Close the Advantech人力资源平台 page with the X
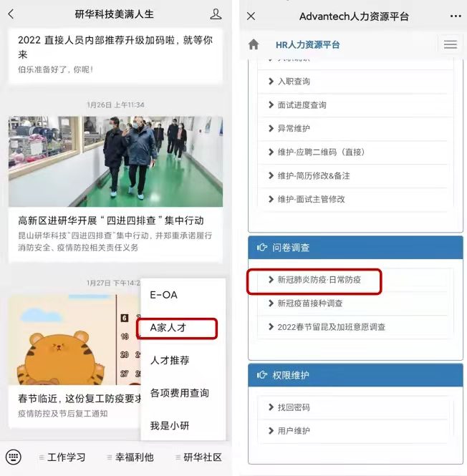This screenshot has width=467, height=476. [251, 16]
